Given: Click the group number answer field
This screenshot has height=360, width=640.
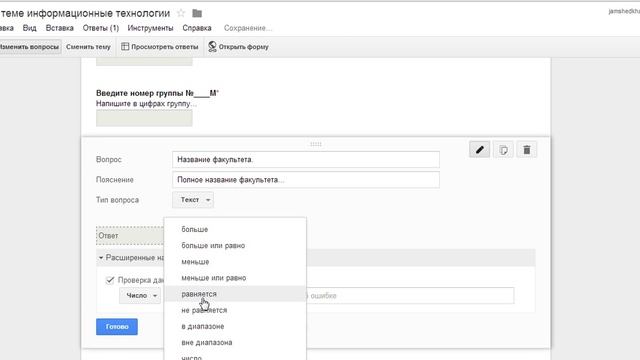Looking at the screenshot, I should (x=144, y=118).
